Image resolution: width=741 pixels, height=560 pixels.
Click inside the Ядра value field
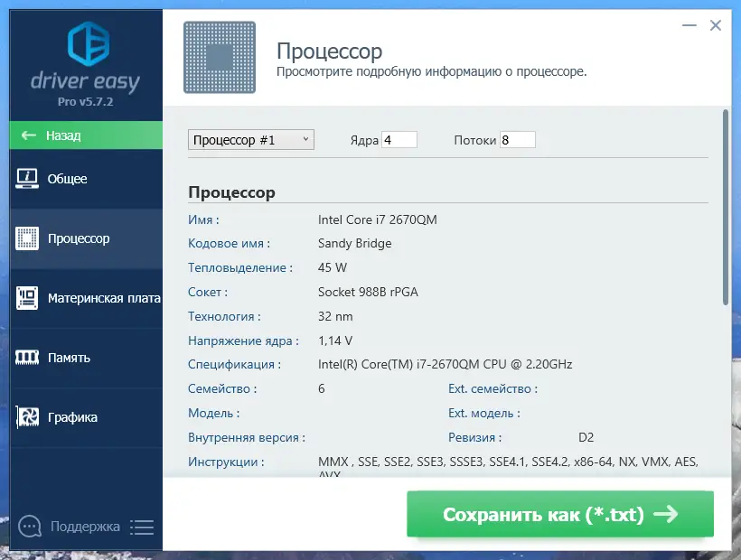tap(400, 139)
